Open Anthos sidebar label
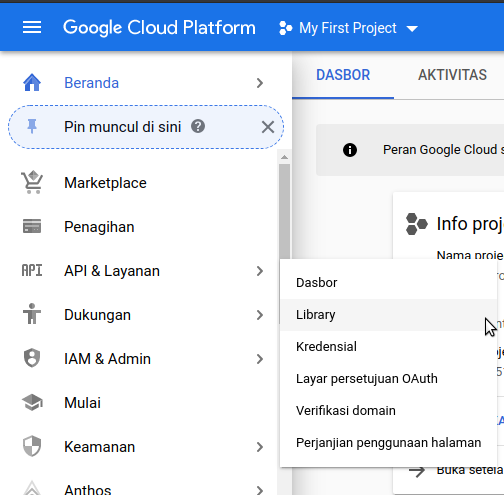504x495 pixels. (87, 489)
